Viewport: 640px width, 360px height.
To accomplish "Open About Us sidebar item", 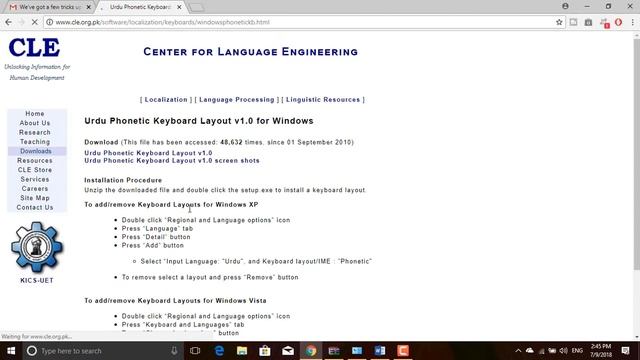I will click(35, 123).
